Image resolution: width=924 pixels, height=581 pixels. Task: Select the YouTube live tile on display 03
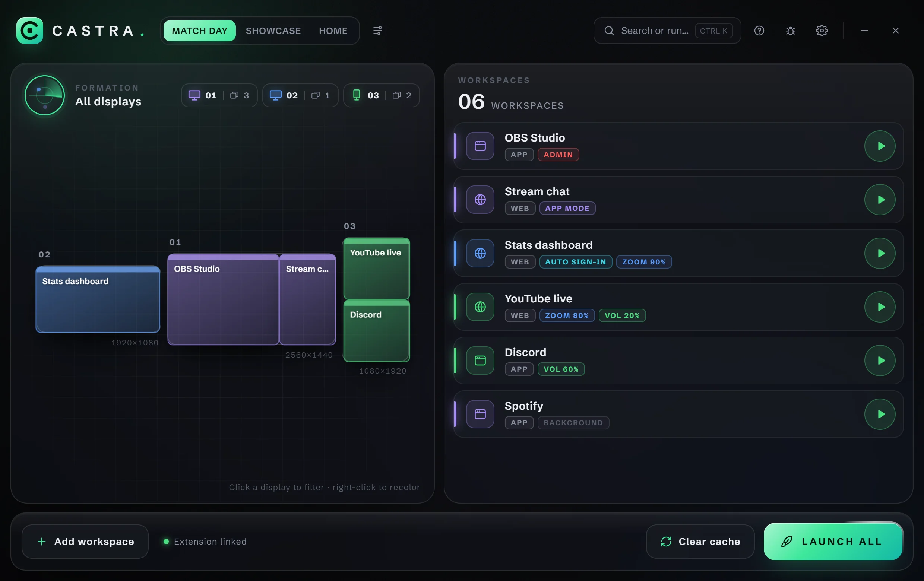point(376,269)
